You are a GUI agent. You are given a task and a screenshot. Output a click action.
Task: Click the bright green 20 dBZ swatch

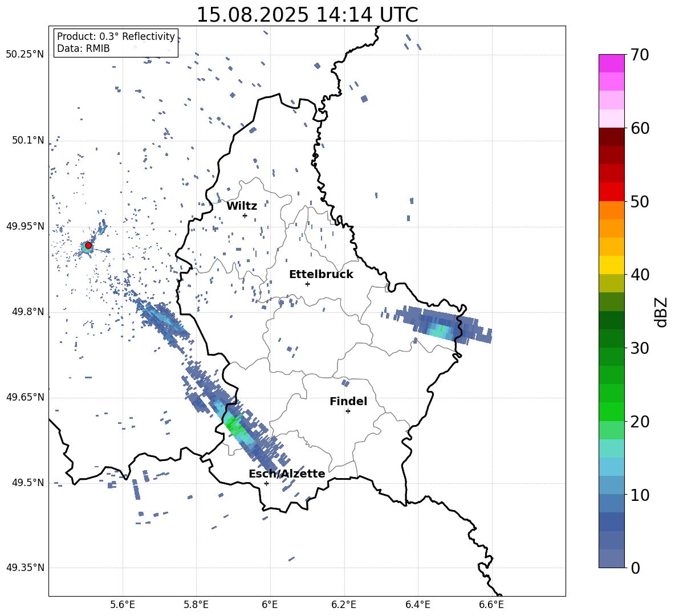[611, 411]
